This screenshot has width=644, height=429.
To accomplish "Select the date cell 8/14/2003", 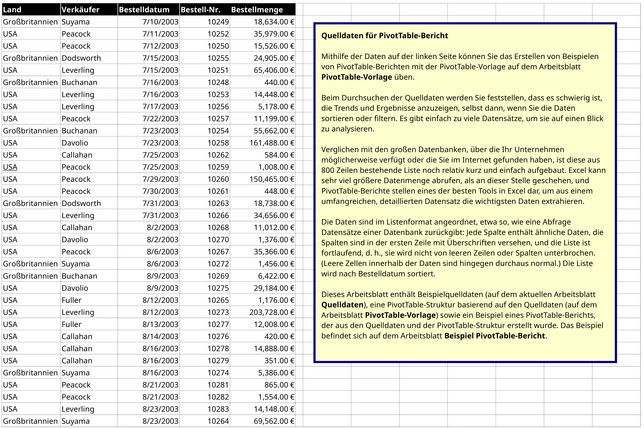I will pos(148,336).
